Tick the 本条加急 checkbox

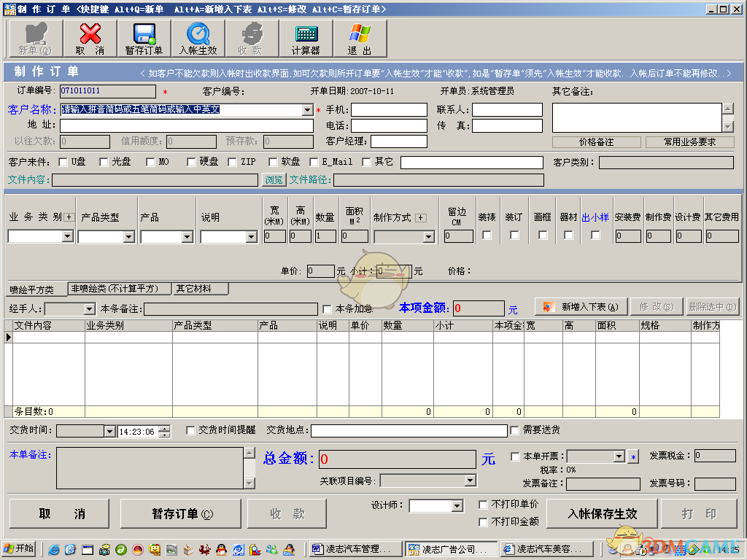(327, 308)
